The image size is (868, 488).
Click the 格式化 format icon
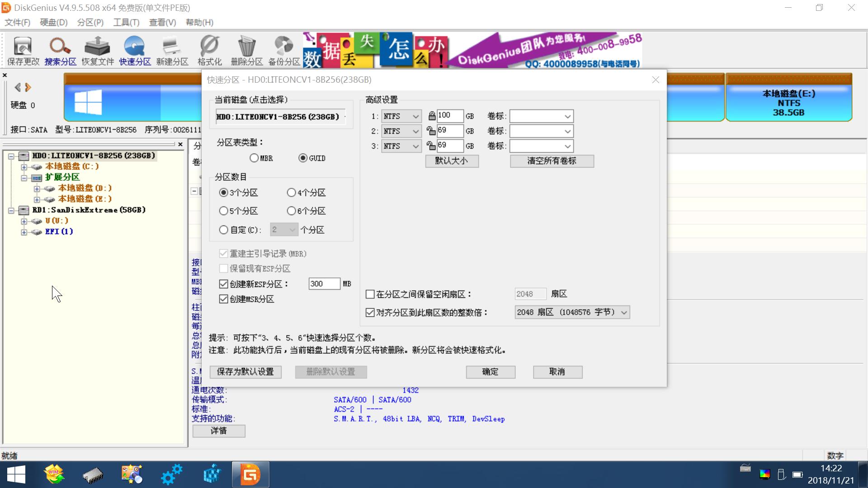(209, 50)
